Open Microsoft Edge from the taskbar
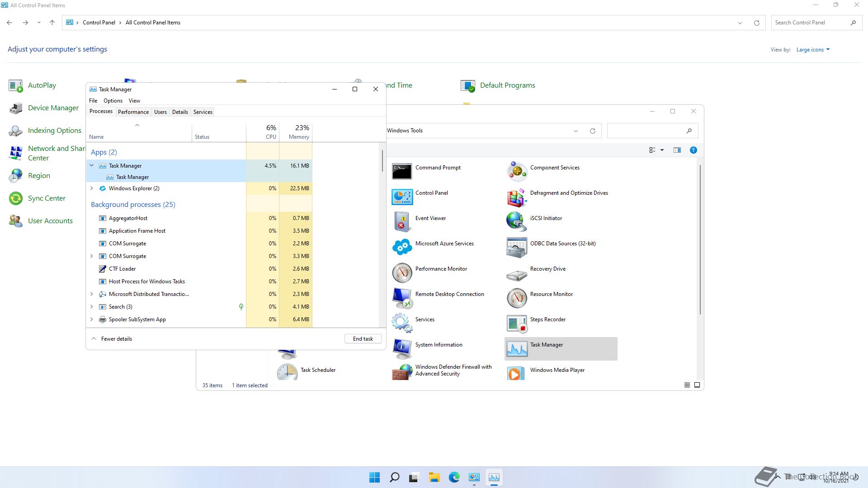Screen dimensions: 868x488 pos(454,477)
